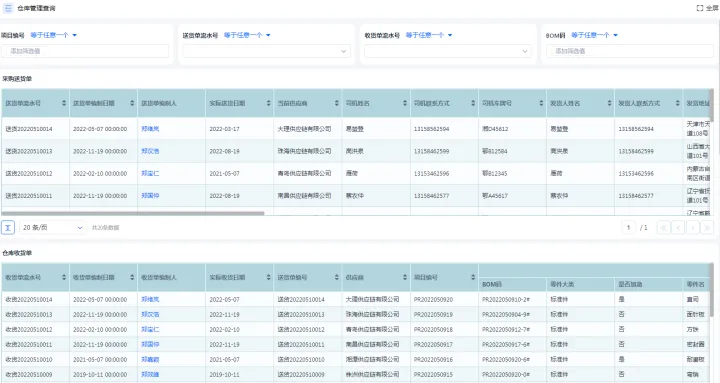Open editor link in row 收货20220510013
720x383 pixels.
pyautogui.click(x=150, y=315)
